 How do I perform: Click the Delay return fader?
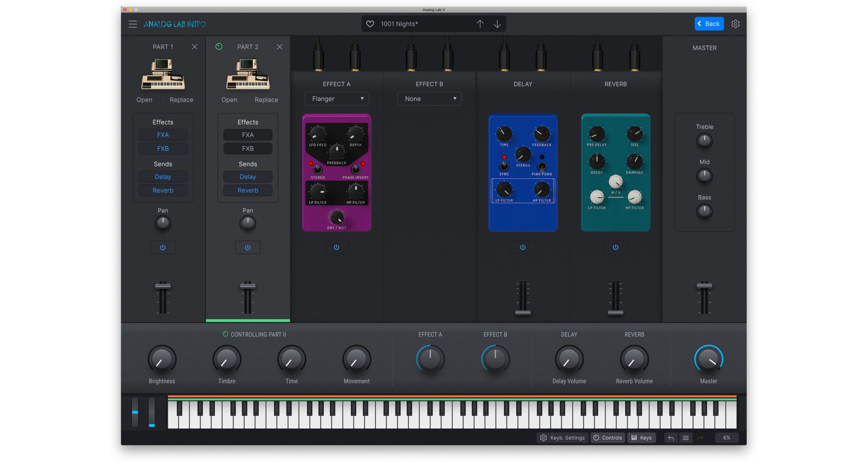(523, 313)
